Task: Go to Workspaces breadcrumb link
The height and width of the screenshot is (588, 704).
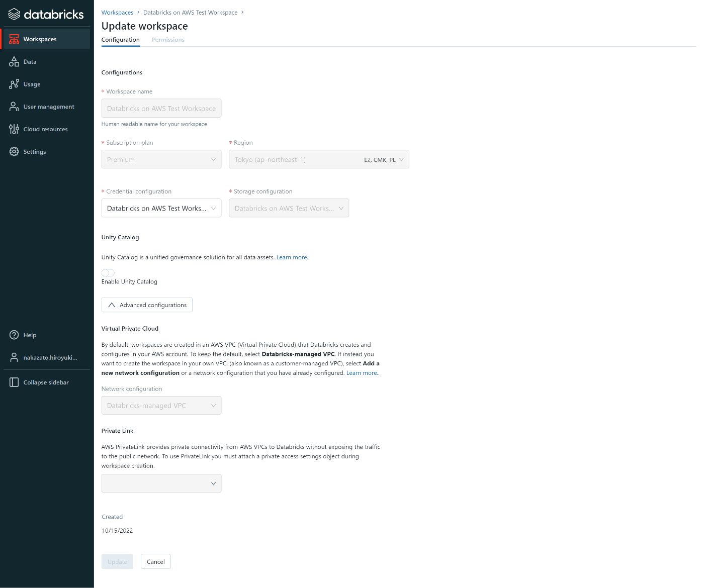Action: point(117,13)
